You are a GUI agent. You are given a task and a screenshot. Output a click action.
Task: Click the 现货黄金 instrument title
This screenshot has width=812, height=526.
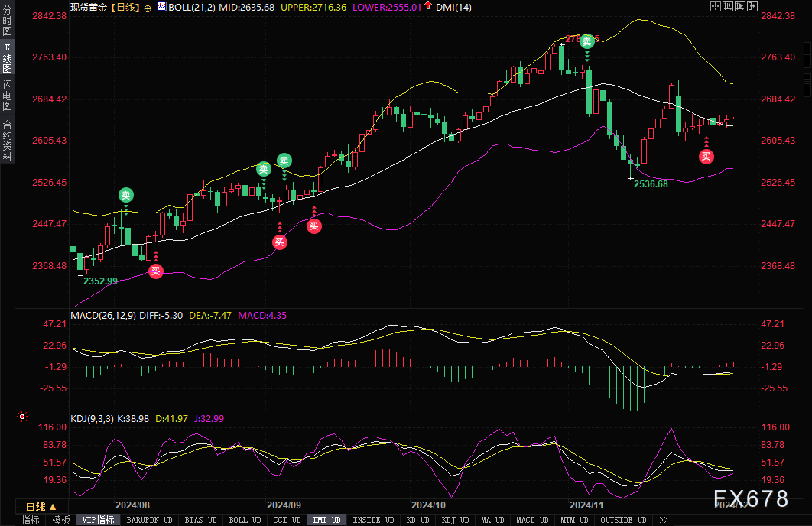(89, 7)
